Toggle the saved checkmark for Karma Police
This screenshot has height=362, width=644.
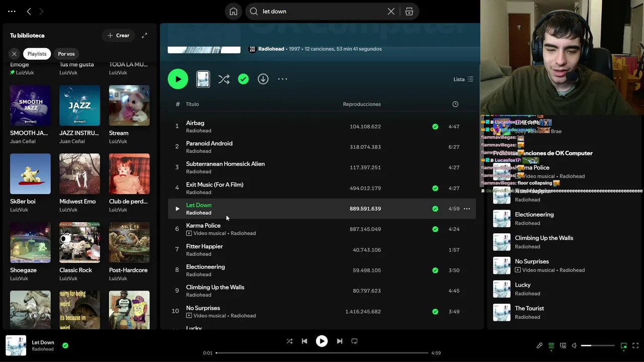coord(435,229)
